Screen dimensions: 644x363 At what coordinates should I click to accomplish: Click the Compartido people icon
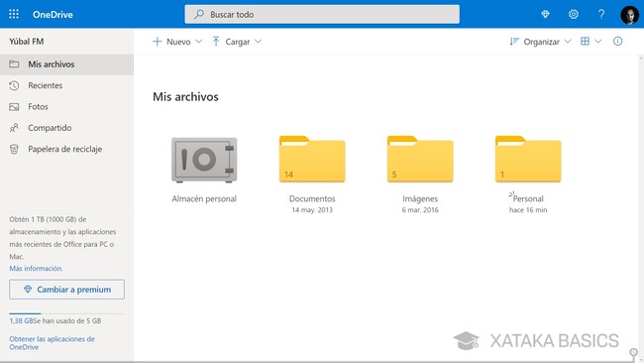tap(14, 128)
